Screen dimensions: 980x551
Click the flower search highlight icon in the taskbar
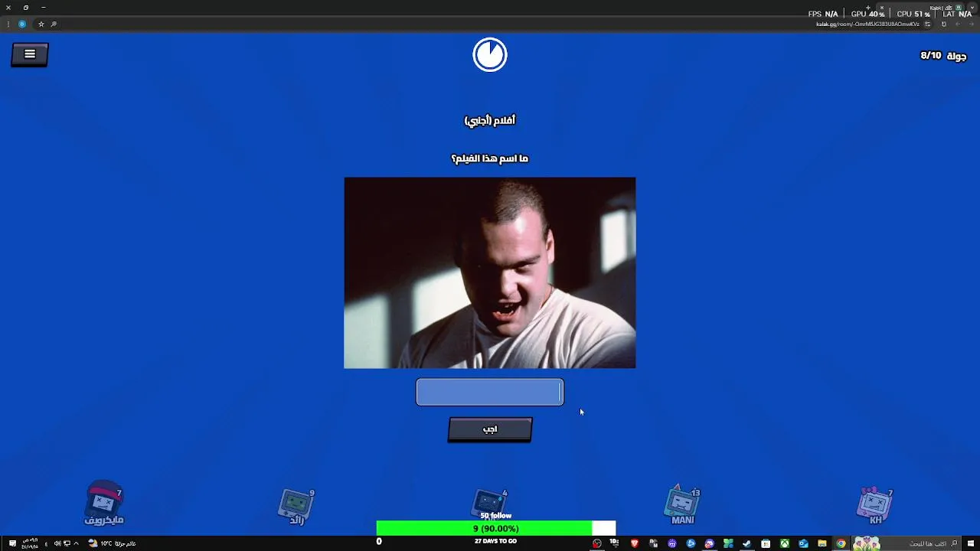867,543
